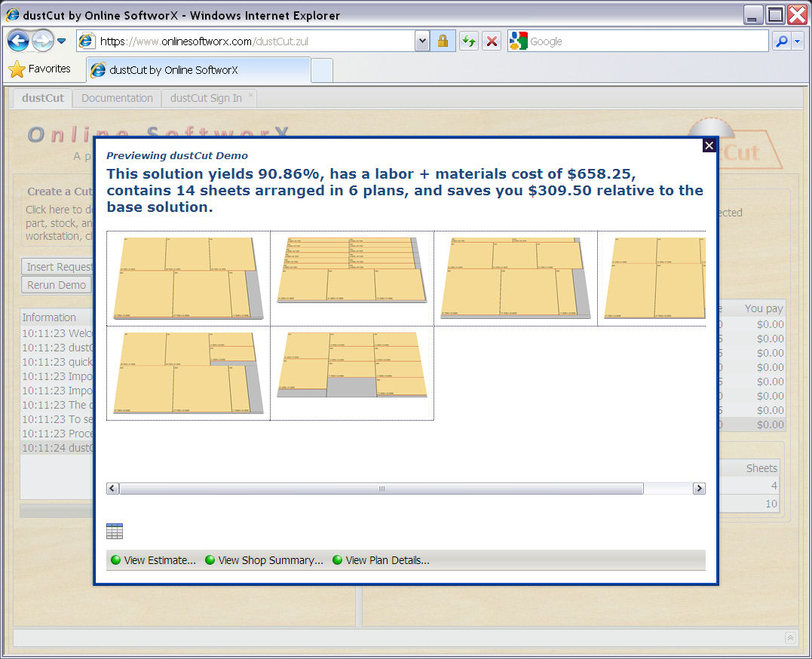The image size is (812, 659).
Task: Click the left arrow of plans scrollbar
Action: pos(112,488)
